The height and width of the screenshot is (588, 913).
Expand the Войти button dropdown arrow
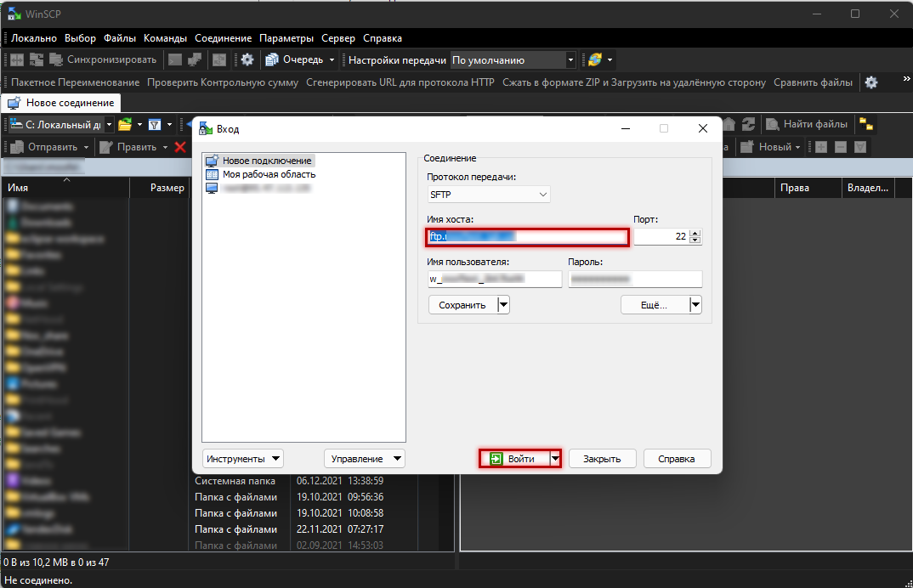(555, 459)
